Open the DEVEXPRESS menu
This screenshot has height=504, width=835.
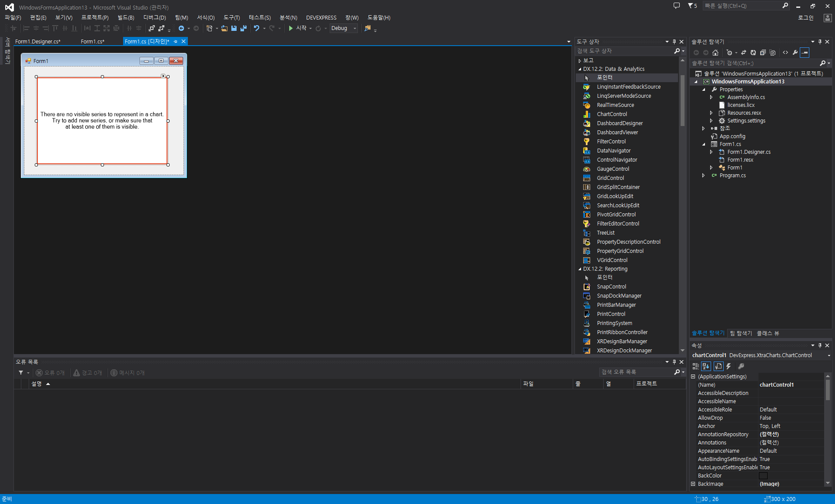321,18
